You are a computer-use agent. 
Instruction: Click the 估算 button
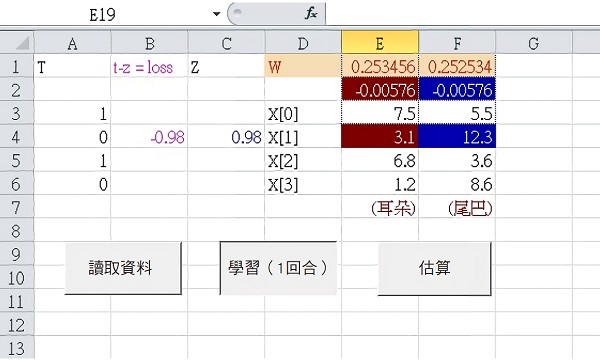(x=434, y=268)
